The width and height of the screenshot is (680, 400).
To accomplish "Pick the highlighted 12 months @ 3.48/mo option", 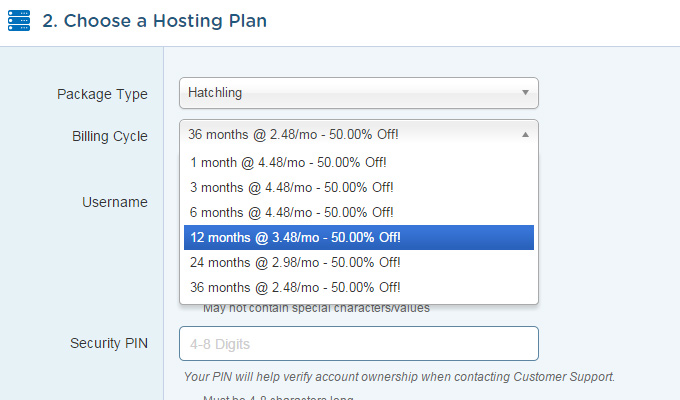I will tap(359, 237).
